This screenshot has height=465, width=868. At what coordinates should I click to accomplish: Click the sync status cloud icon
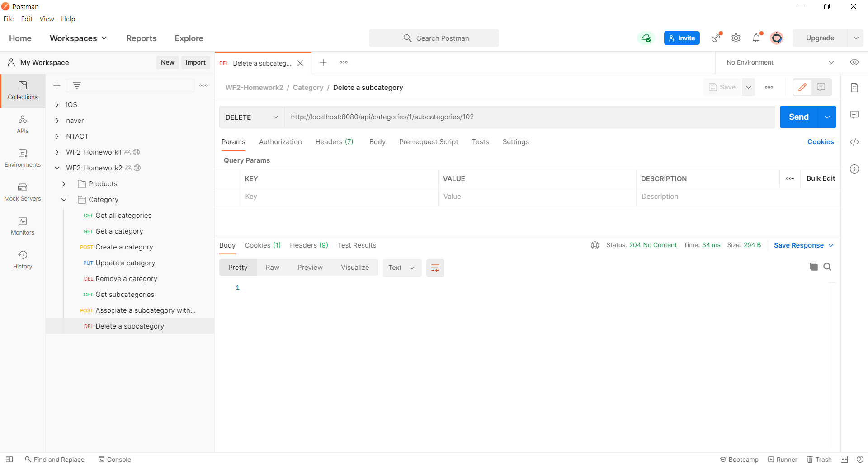tap(646, 38)
